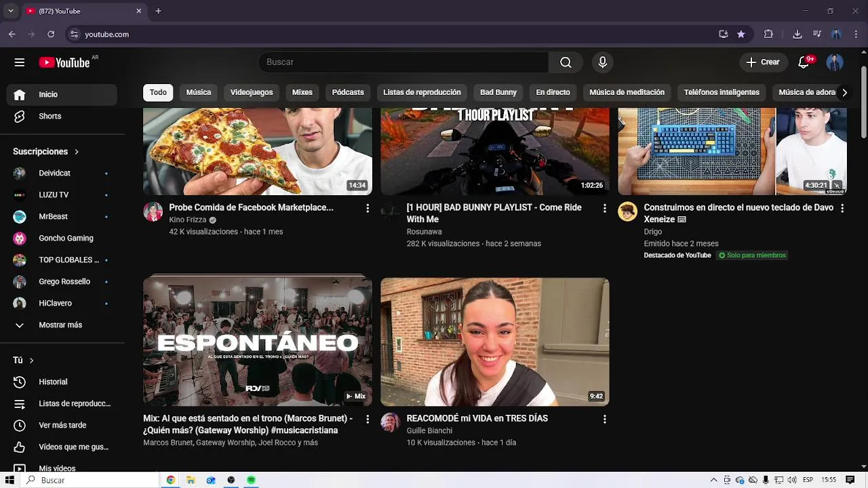Open Vídeos que me gustan
Viewport: 868px width, 488px height.
point(62,447)
